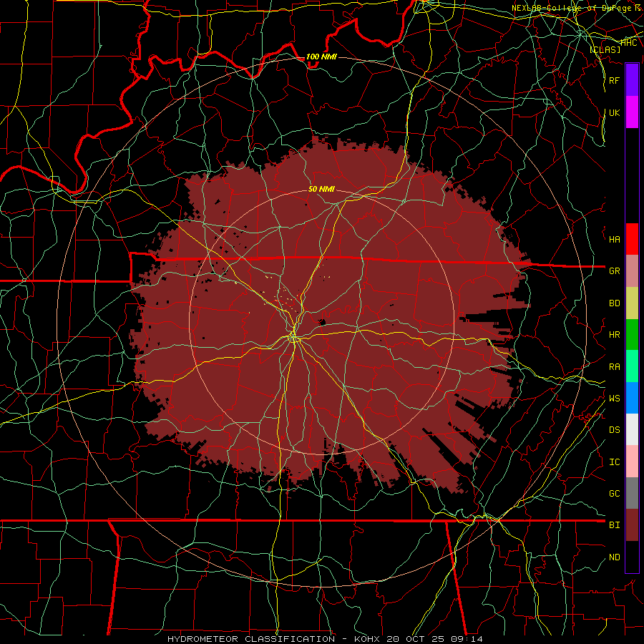
Task: Click the magenta UK legend color swatch
Action: (632, 112)
